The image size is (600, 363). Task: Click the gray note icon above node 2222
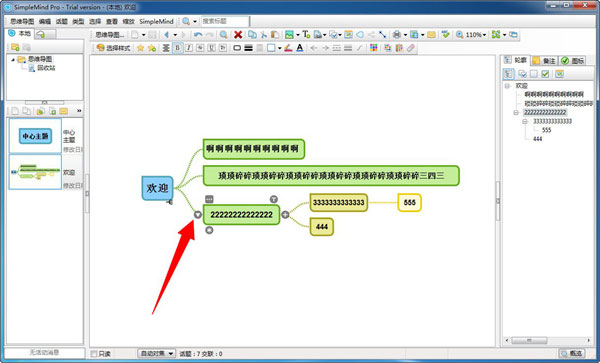(209, 199)
